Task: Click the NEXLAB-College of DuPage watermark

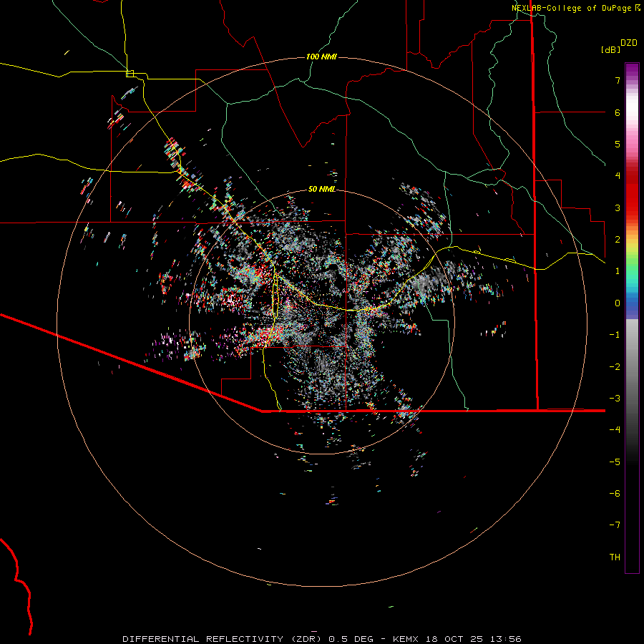Action: point(571,8)
